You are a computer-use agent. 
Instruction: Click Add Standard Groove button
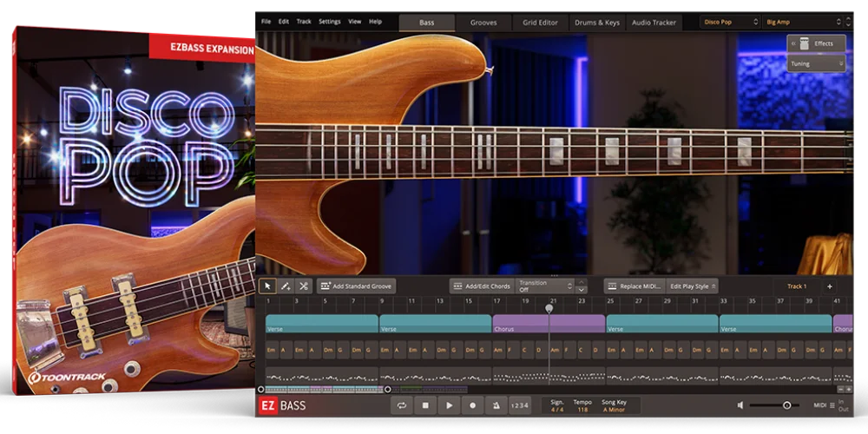356,286
